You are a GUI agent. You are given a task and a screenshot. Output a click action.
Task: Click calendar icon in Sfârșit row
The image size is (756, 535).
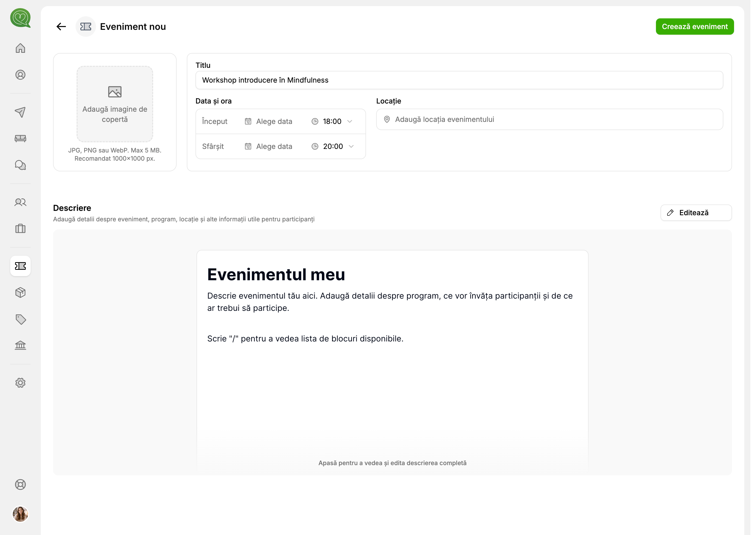coord(248,147)
